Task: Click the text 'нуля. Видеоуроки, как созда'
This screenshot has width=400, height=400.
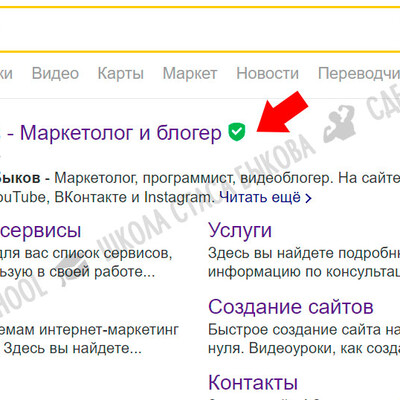Action: tap(304, 349)
